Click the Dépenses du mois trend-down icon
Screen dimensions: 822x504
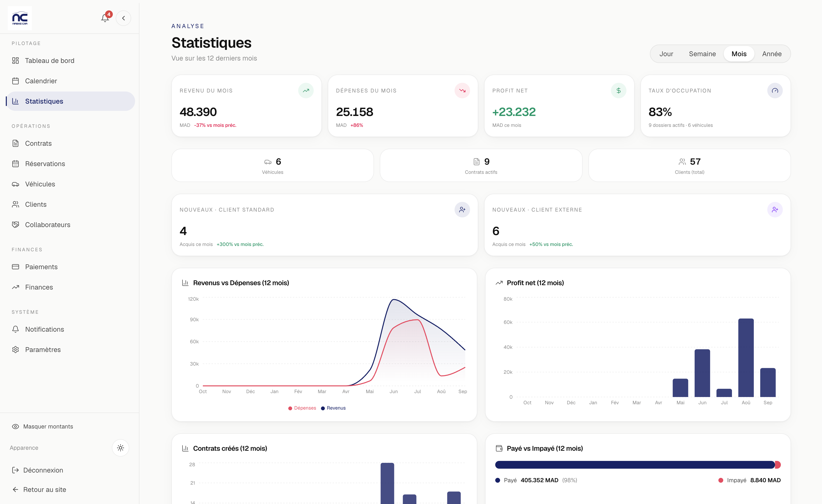pos(462,91)
